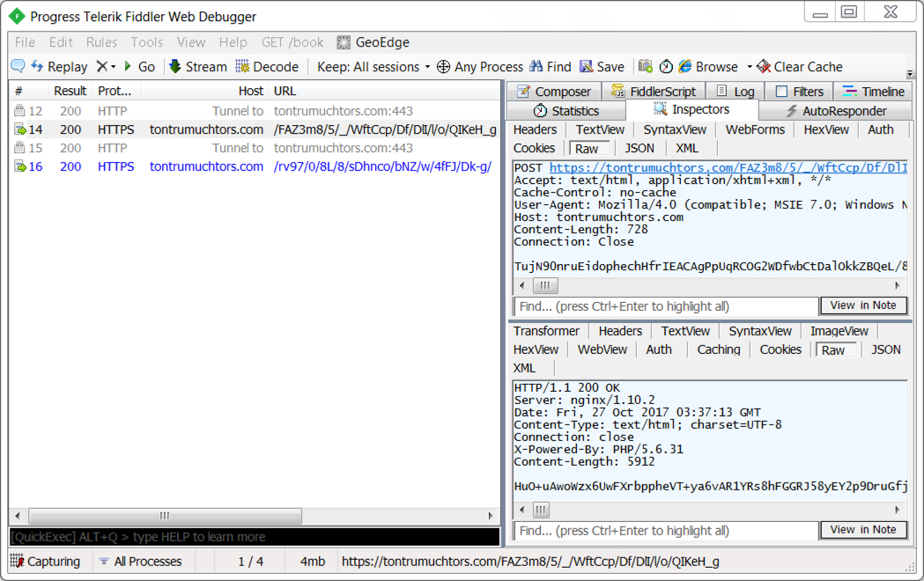This screenshot has height=581, width=924.
Task: Switch to the Composer tab
Action: point(553,92)
